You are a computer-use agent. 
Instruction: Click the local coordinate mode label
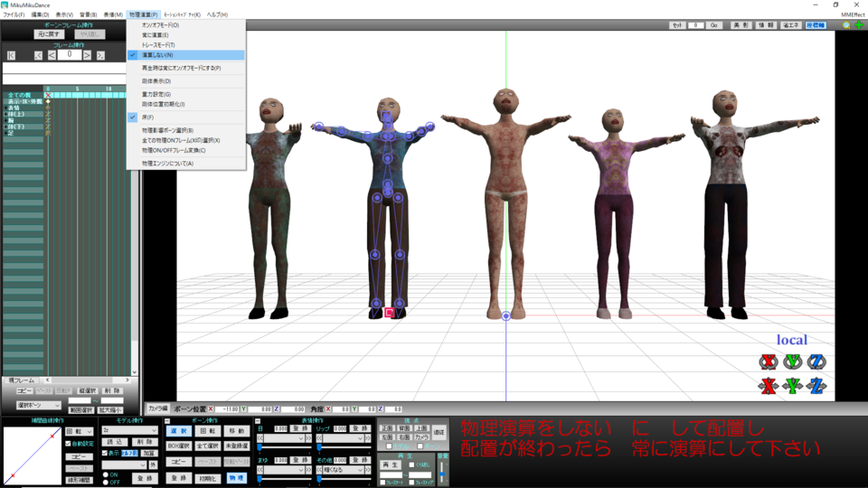[792, 340]
